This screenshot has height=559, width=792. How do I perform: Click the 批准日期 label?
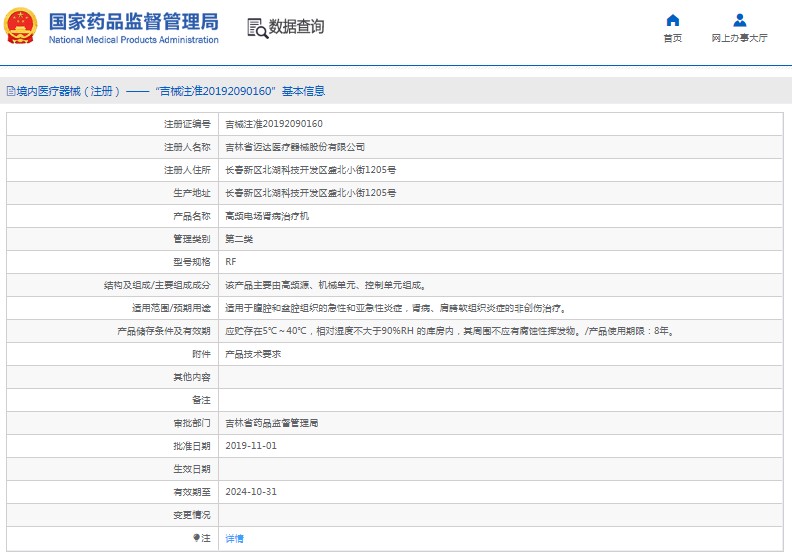(x=192, y=446)
